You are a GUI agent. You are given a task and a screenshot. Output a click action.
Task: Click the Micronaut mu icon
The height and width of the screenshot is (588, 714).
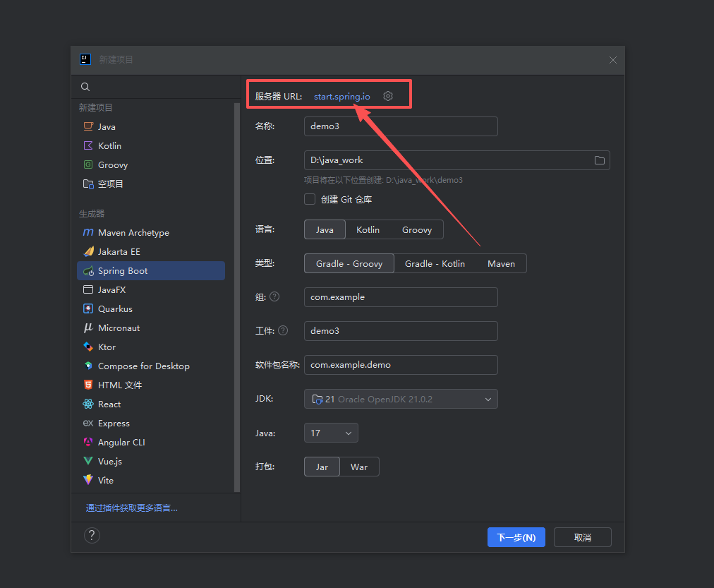(x=88, y=328)
